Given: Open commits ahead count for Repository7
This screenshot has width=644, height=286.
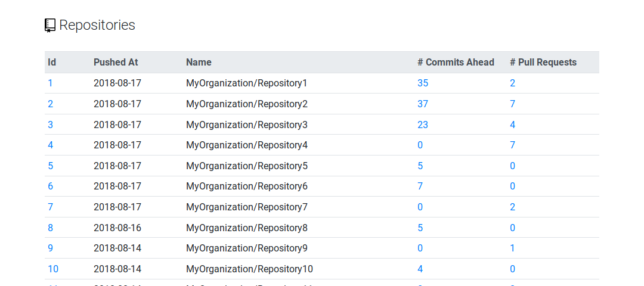Looking at the screenshot, I should tap(420, 207).
